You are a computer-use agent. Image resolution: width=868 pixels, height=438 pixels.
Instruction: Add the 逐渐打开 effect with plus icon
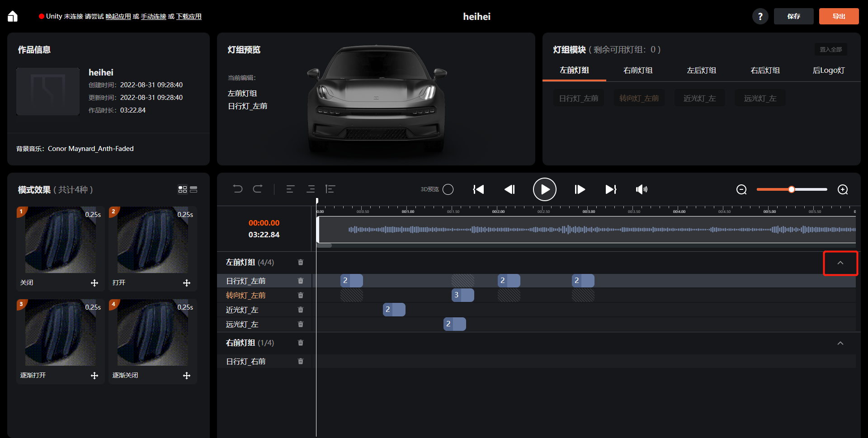[x=94, y=376]
